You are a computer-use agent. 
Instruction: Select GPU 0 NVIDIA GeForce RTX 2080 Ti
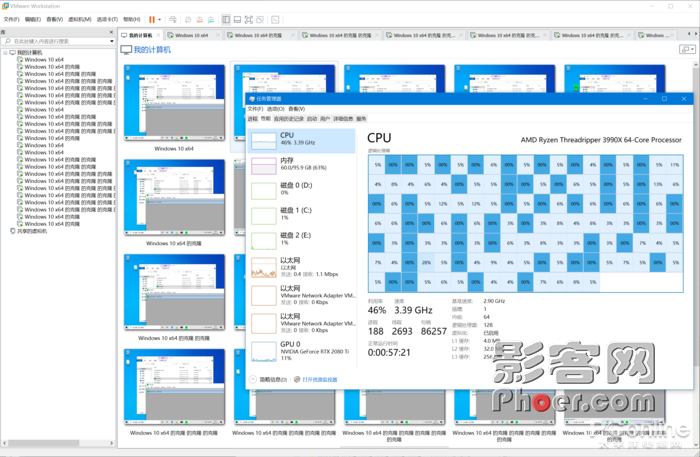coord(301,351)
